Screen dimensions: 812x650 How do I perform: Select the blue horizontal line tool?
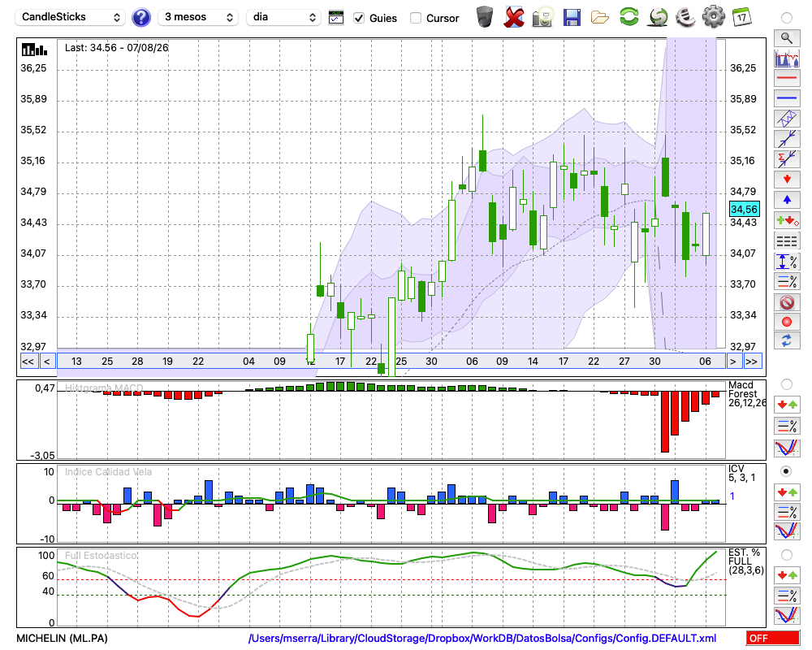(787, 98)
